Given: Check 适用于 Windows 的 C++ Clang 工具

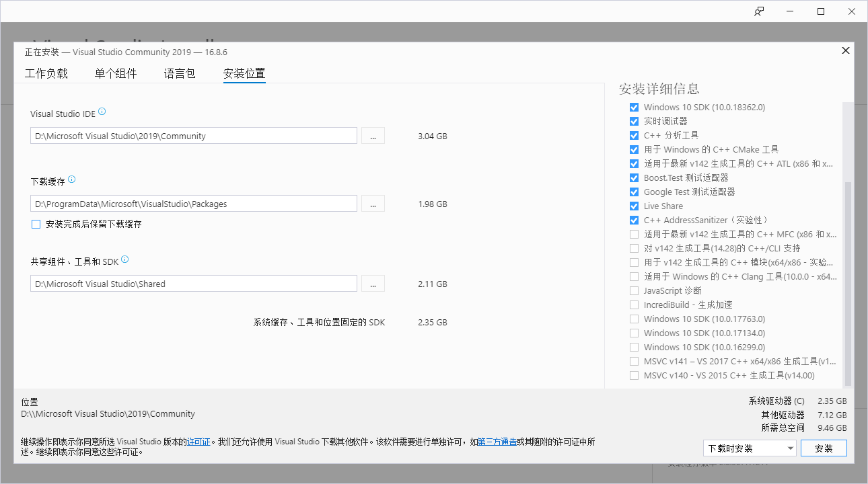Looking at the screenshot, I should coord(634,277).
